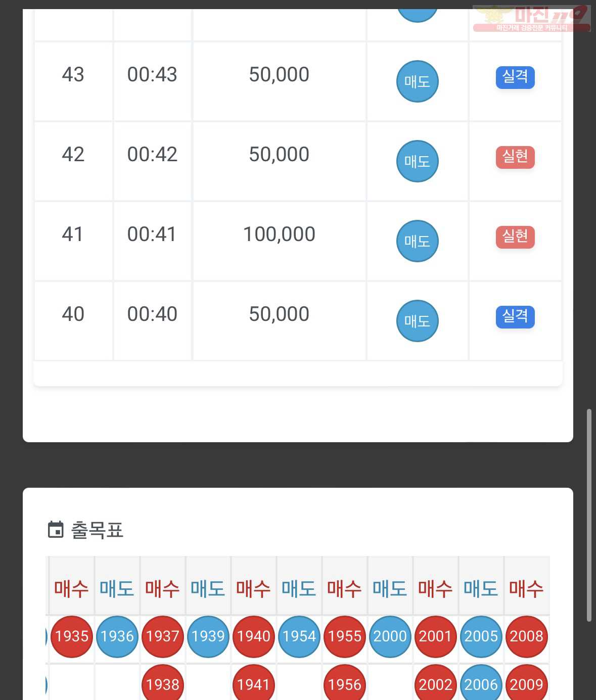Select blue result circle 2000
The image size is (596, 700).
point(390,636)
